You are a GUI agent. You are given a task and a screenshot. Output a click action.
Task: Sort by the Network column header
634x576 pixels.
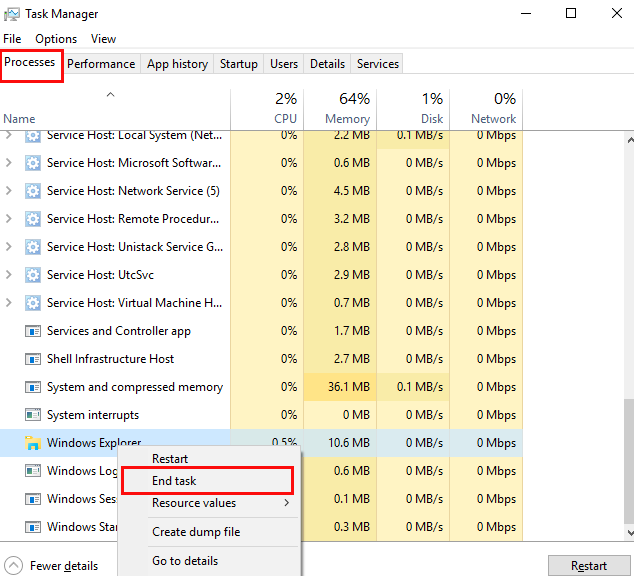[486, 109]
